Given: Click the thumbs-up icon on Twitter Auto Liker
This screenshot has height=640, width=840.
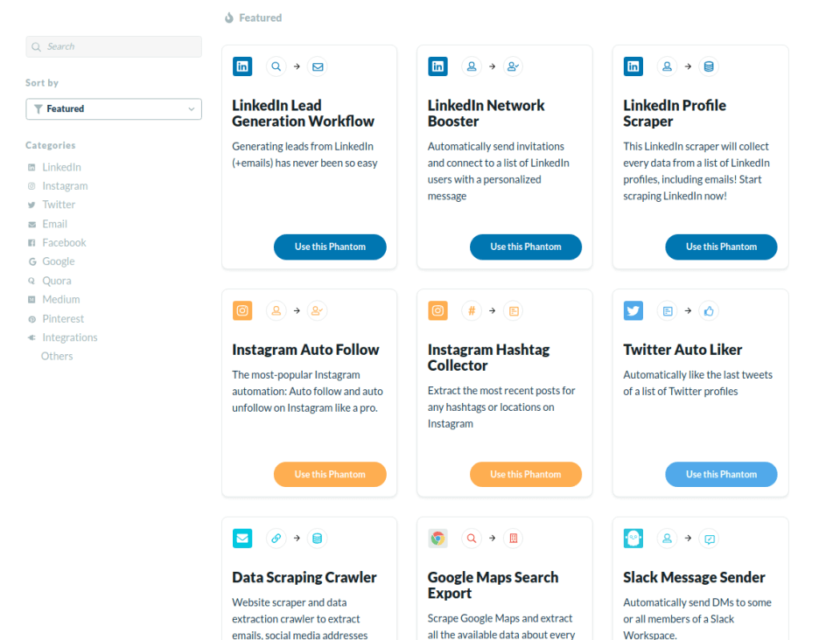Looking at the screenshot, I should click(709, 310).
